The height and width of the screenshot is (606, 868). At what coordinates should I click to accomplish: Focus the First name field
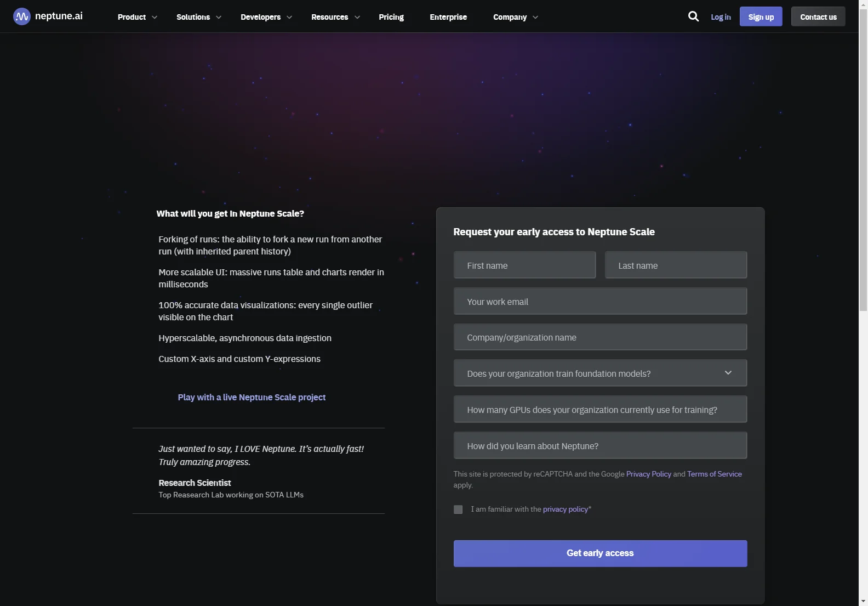[524, 265]
